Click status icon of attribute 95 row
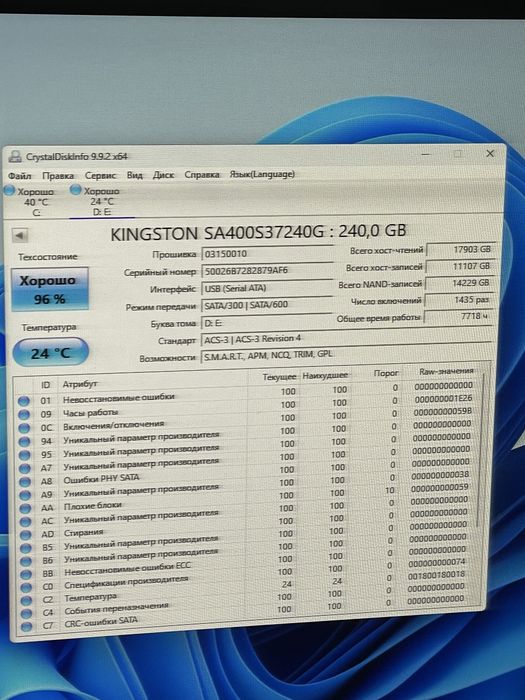 (x=25, y=454)
